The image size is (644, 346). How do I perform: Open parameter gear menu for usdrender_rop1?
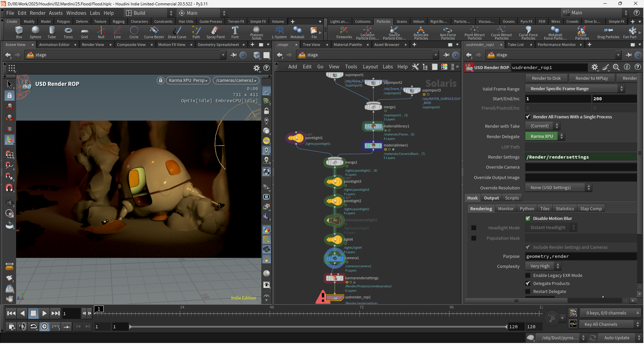click(595, 67)
